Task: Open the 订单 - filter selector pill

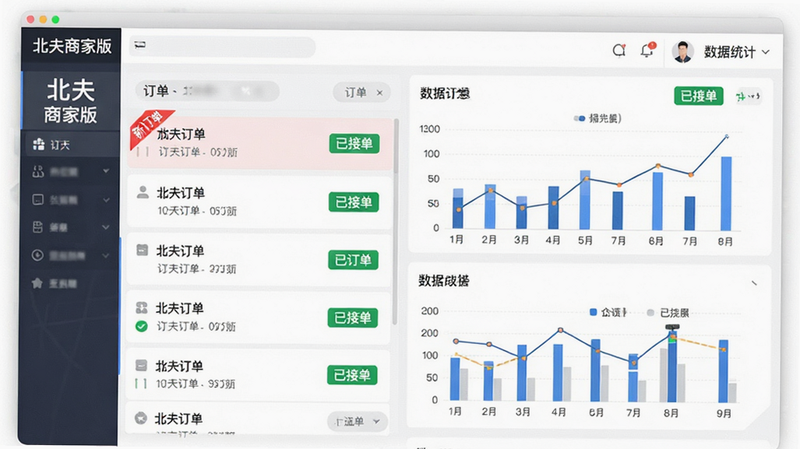Action: [207, 91]
